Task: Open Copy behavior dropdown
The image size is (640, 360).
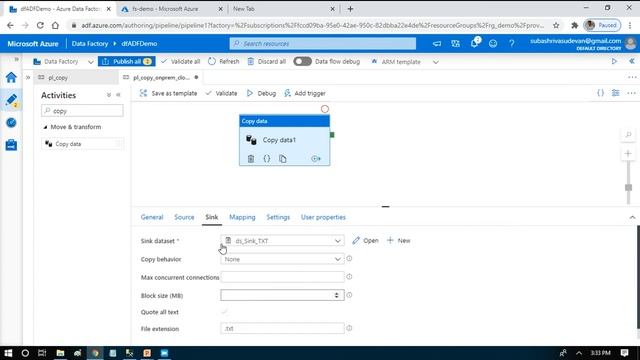Action: pos(282,259)
